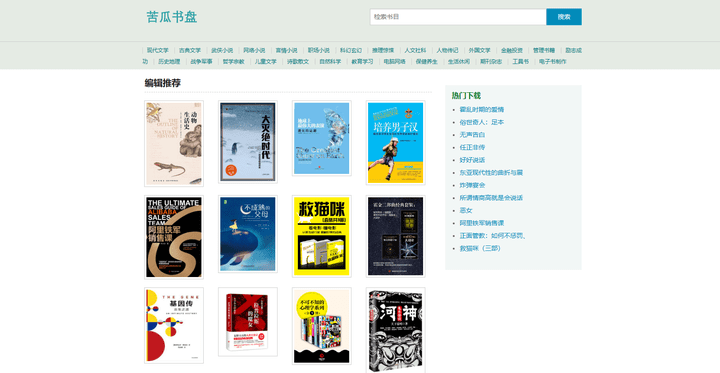The image size is (720, 373).
Task: Select the 战争军事 category
Action: 201,62
